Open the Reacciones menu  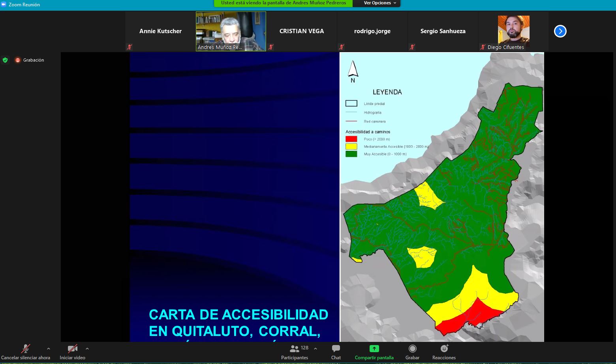pyautogui.click(x=444, y=349)
